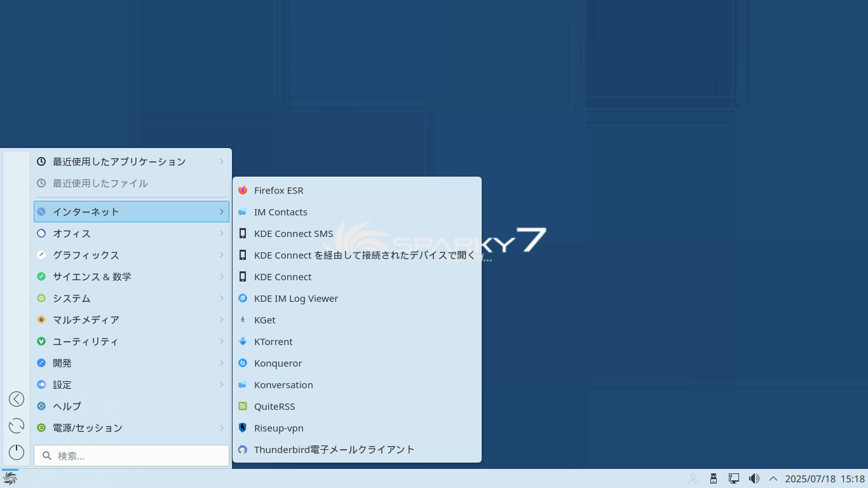Expand the マルチメディア category arrow
Image resolution: width=868 pixels, height=488 pixels.
[x=222, y=320]
